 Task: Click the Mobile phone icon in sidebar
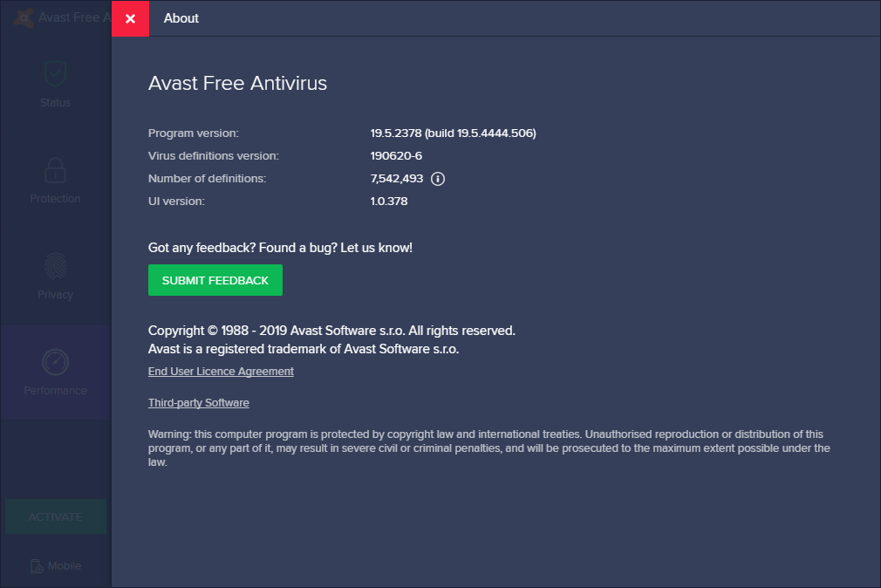point(37,566)
